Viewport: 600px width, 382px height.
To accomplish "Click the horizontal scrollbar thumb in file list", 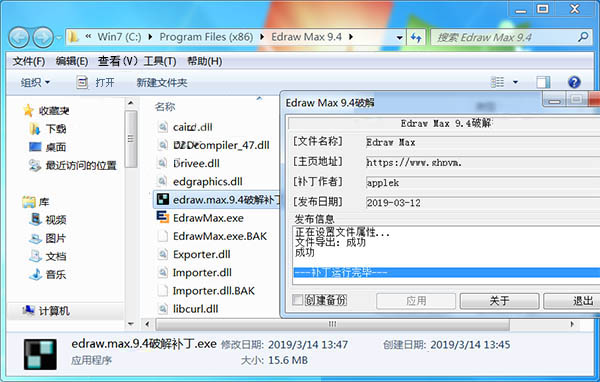I will [x=332, y=324].
